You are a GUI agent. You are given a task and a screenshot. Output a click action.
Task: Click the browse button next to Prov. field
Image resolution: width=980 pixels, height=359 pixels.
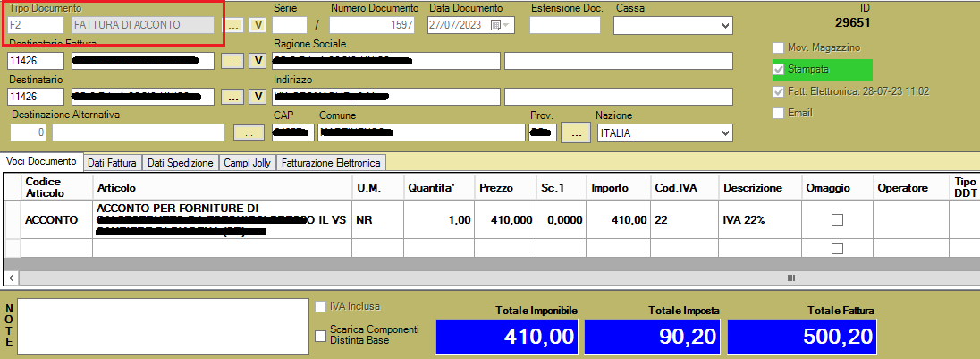click(576, 132)
